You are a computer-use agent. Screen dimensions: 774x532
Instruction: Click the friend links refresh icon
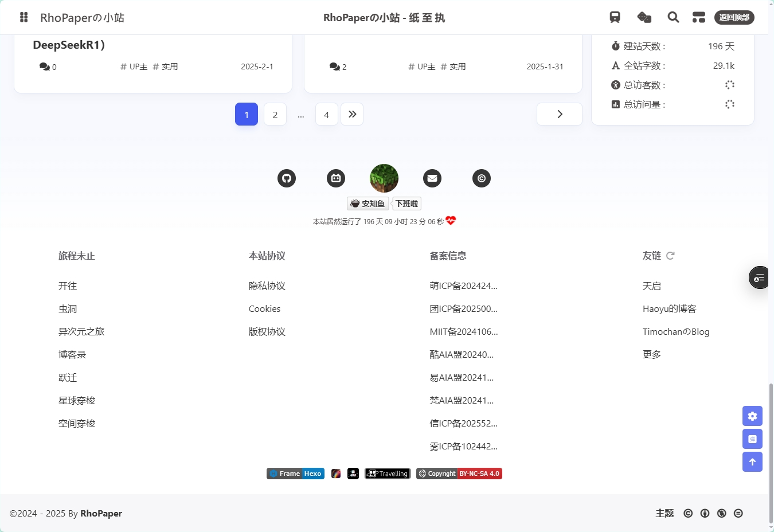tap(670, 256)
